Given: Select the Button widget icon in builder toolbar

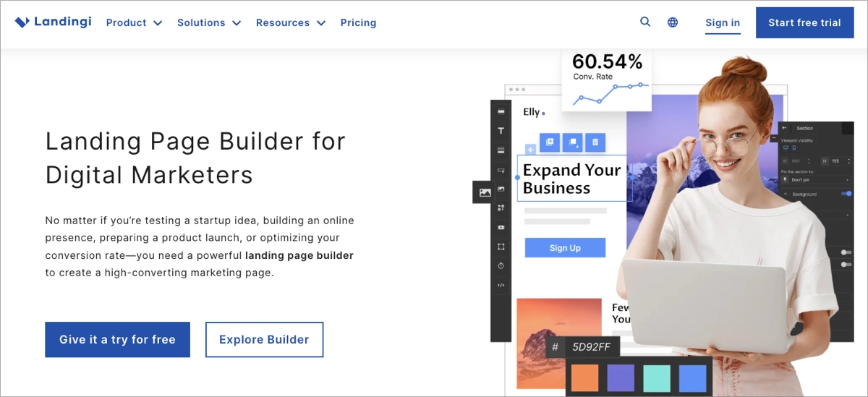Looking at the screenshot, I should click(x=501, y=170).
